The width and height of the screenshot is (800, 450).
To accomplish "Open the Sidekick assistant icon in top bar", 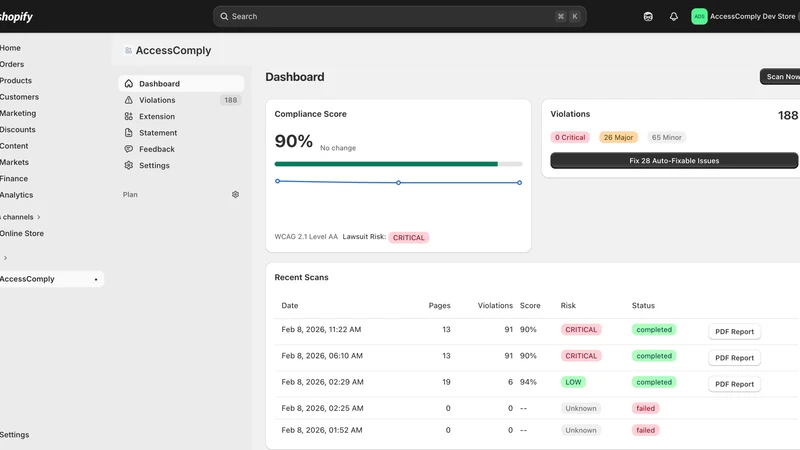I will point(648,16).
